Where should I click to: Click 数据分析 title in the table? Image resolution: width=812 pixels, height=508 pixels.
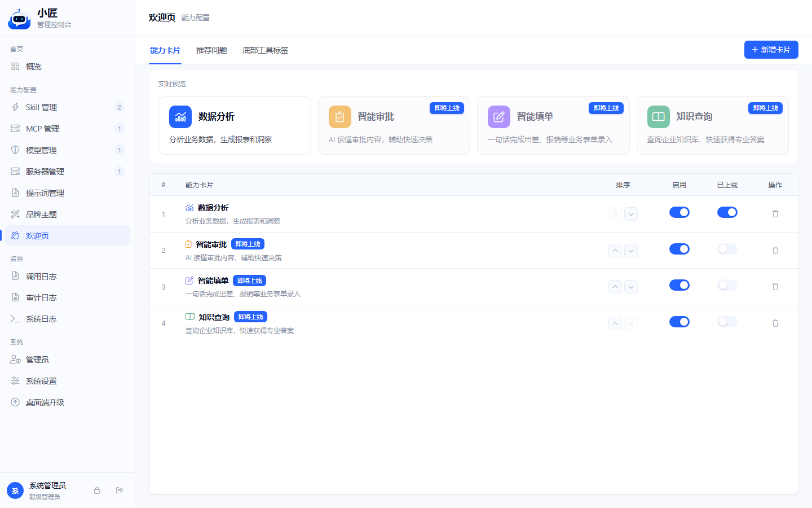tap(213, 208)
